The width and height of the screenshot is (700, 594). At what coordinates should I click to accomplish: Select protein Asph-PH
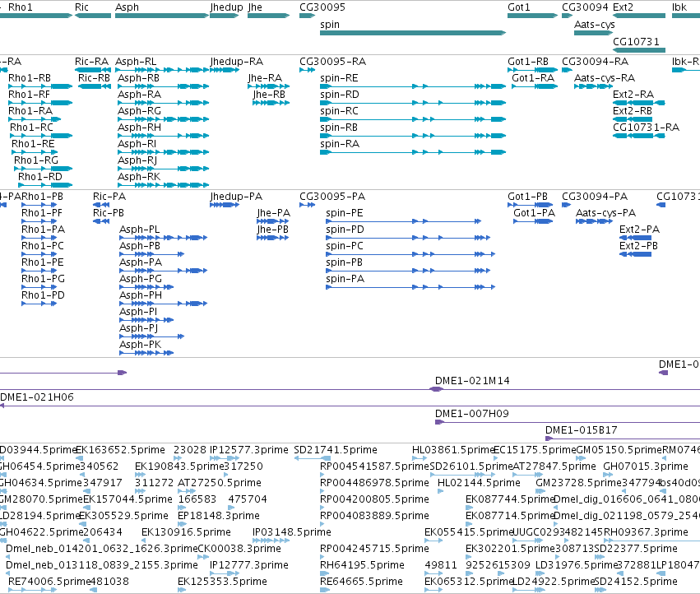pos(164,304)
